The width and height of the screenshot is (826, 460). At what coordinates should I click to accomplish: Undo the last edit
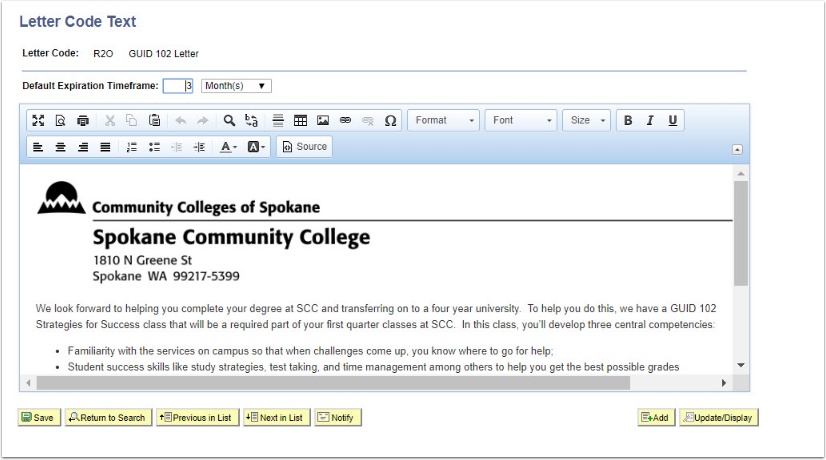tap(181, 120)
